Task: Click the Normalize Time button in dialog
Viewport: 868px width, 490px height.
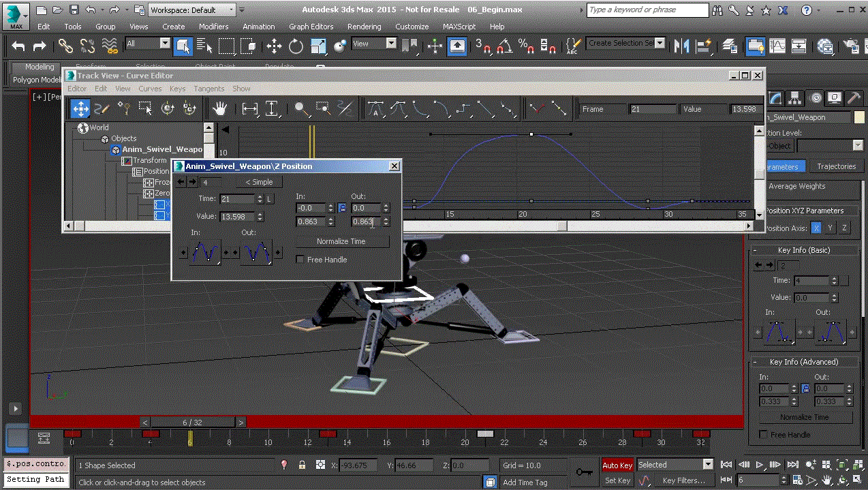Action: (341, 241)
